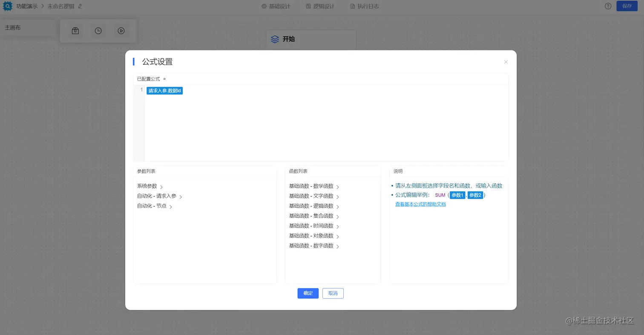Viewport: 644px width, 335px height.
Task: Switch to 执行日志 tab
Action: click(x=365, y=6)
